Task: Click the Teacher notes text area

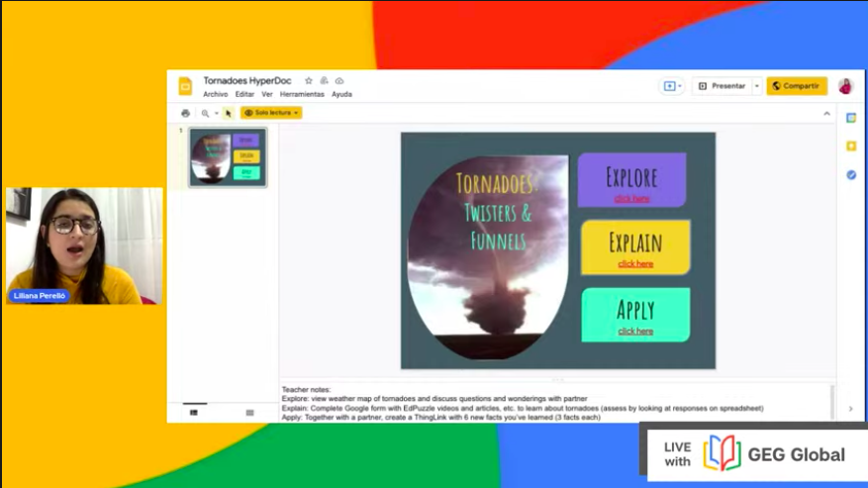Action: point(554,403)
